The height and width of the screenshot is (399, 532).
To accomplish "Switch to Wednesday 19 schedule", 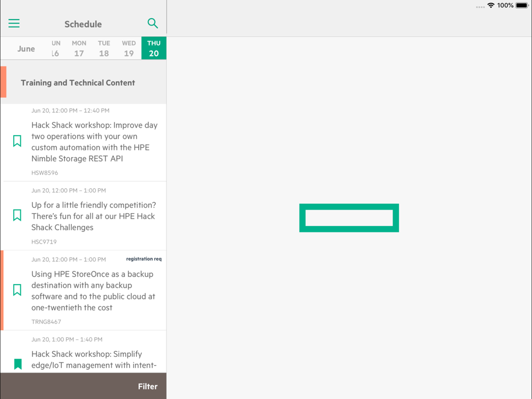I will click(x=129, y=48).
